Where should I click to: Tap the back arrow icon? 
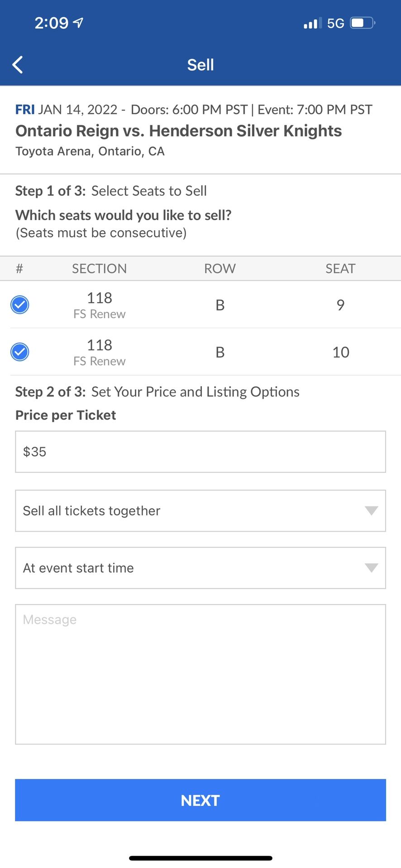coord(18,65)
